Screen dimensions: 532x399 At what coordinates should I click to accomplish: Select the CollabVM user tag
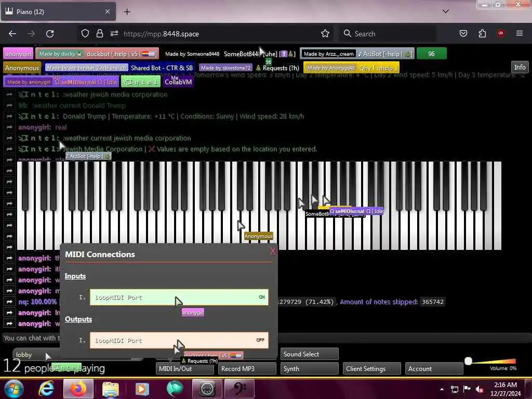pos(178,82)
